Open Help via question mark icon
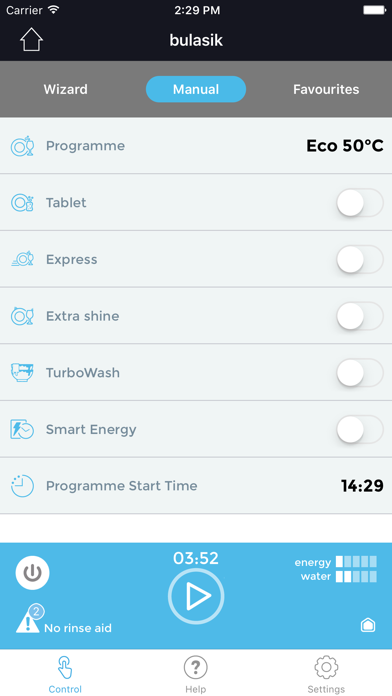 click(x=196, y=667)
